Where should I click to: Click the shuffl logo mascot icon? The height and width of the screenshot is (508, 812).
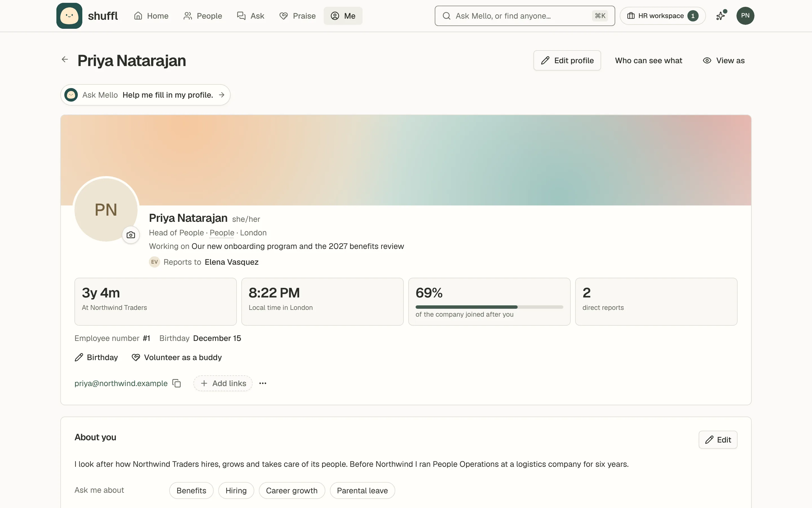(x=69, y=16)
